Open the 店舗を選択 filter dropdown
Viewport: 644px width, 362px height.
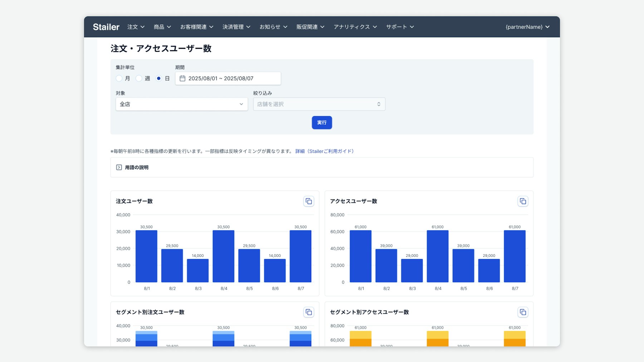[x=319, y=104]
